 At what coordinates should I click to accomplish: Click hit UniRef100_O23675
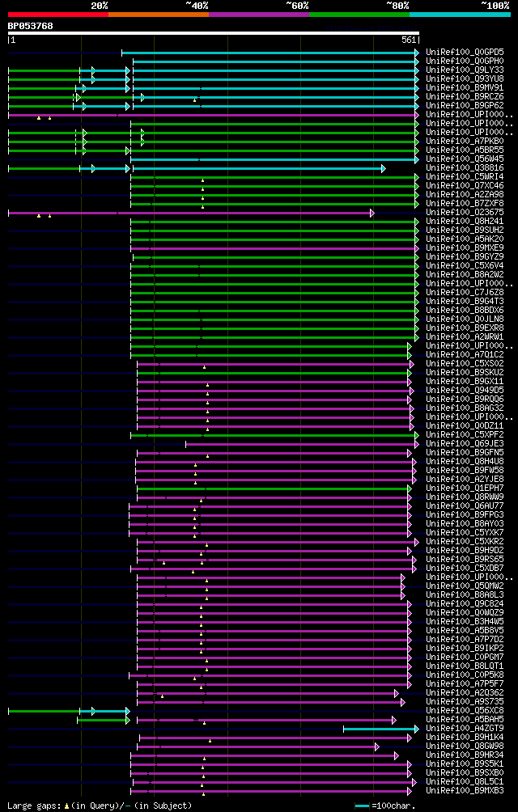click(x=465, y=213)
